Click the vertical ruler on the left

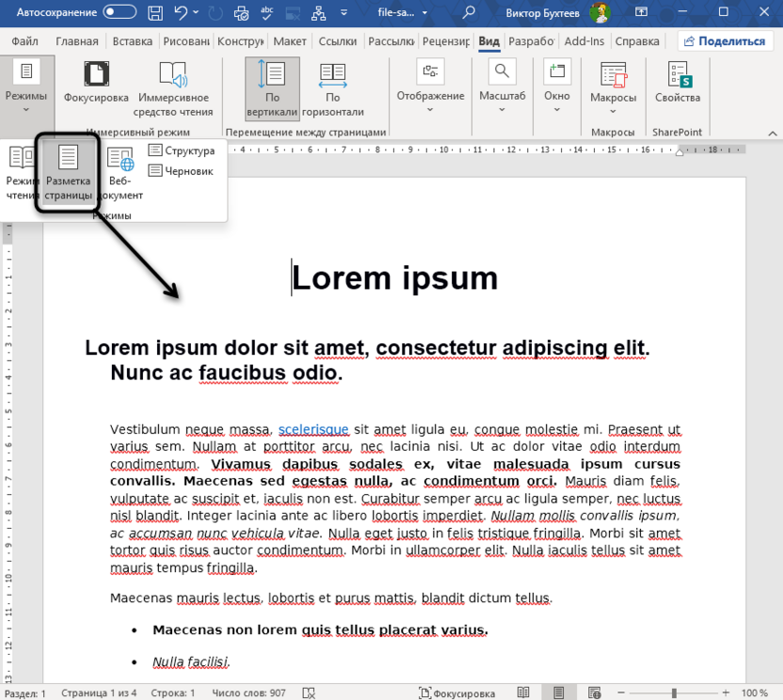click(x=8, y=453)
